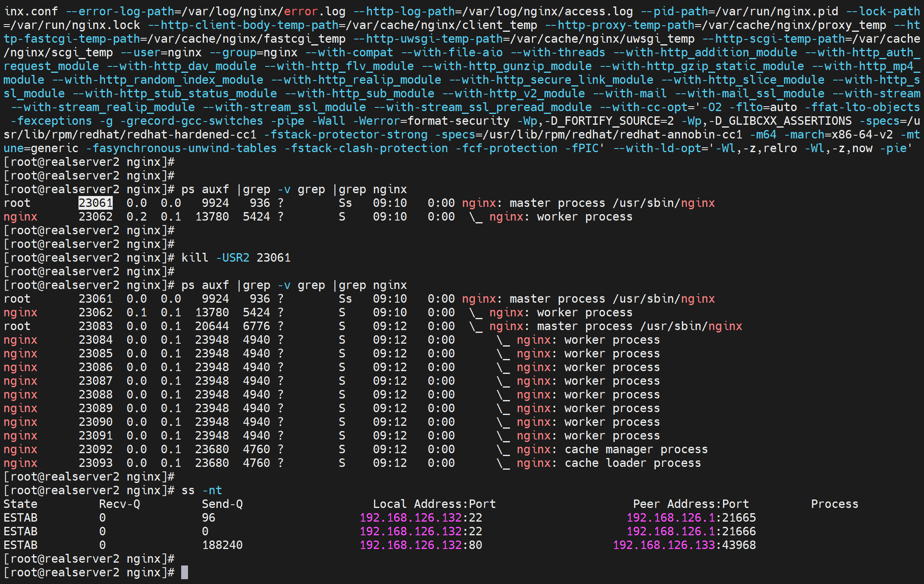Place cursor at the last prompt's cursor block
924x584 pixels.
184,572
